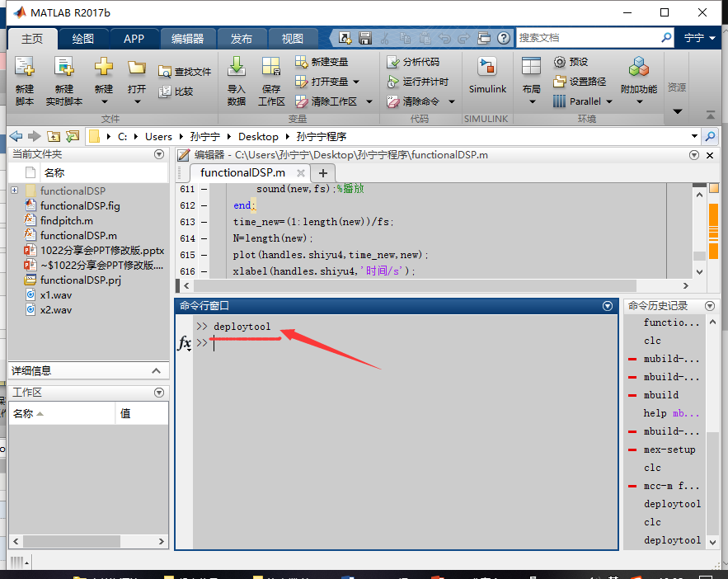Click the yellow plus 新建 icon

(x=104, y=67)
